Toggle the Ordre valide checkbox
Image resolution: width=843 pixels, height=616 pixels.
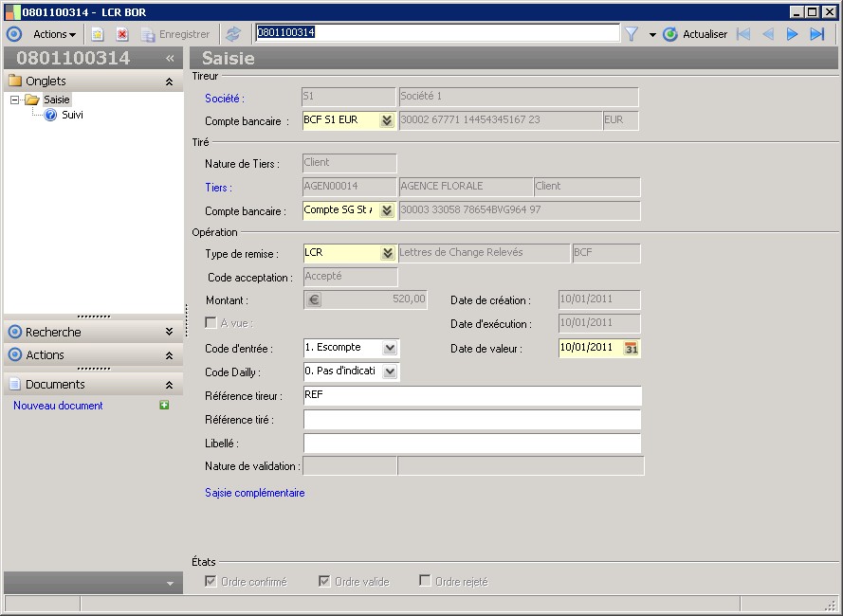(324, 581)
